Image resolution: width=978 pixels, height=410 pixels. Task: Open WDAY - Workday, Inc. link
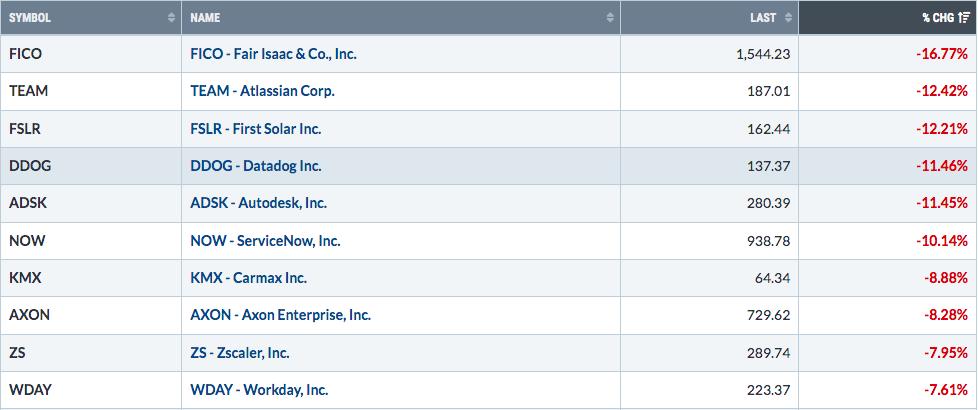click(259, 390)
